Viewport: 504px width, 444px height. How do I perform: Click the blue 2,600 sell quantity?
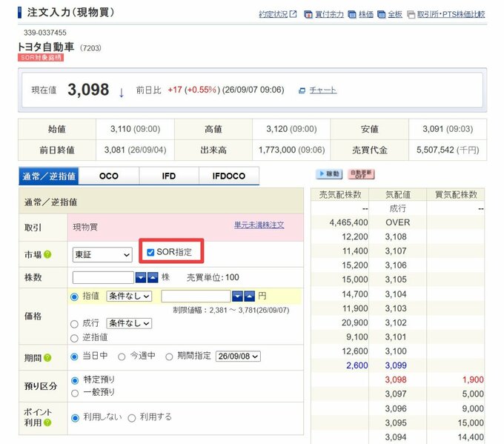click(x=357, y=365)
